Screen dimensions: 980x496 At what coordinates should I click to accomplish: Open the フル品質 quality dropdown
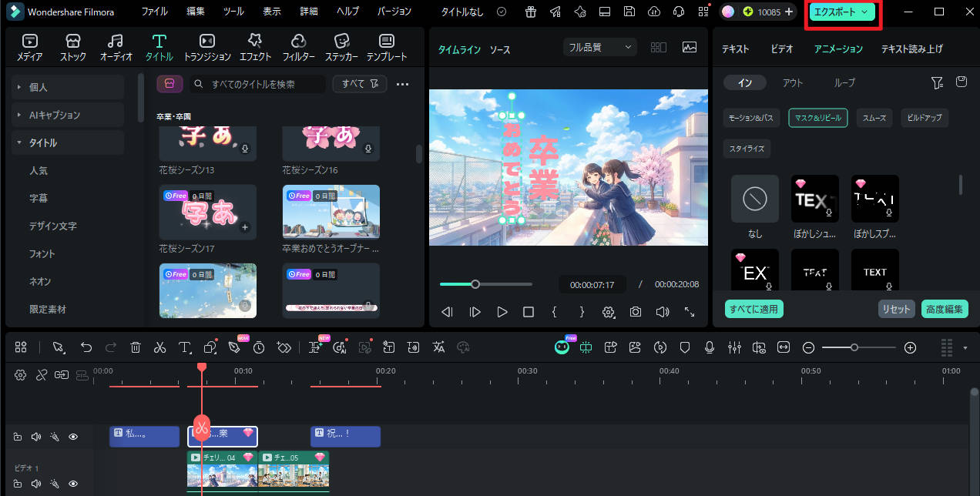coord(599,47)
